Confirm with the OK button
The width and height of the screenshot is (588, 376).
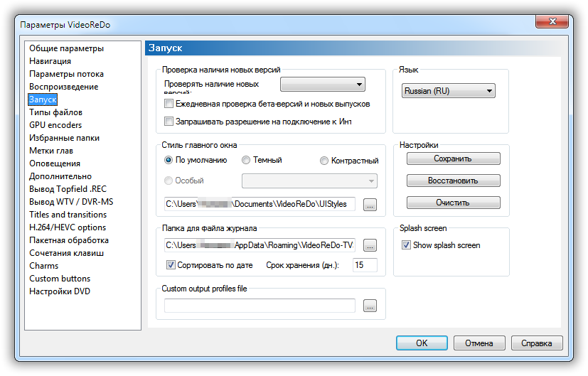click(x=422, y=343)
